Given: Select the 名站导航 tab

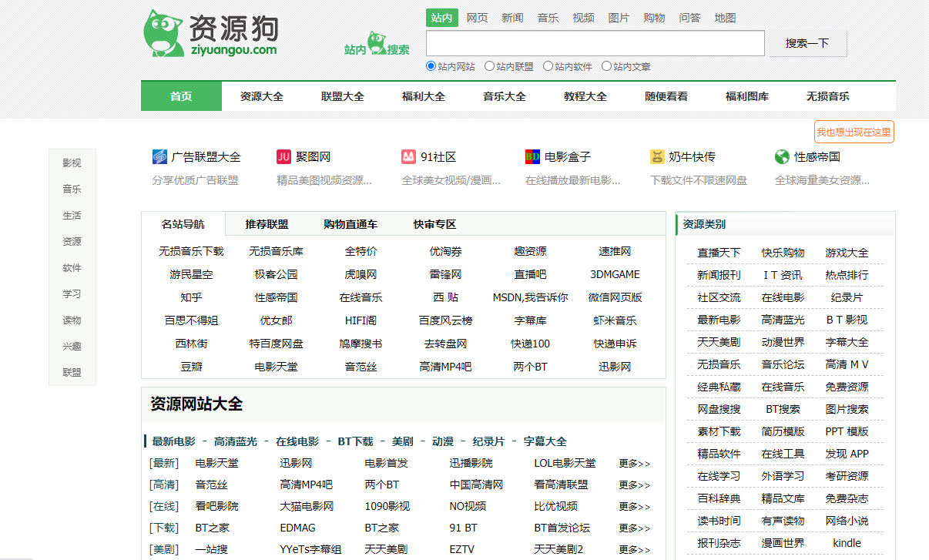Looking at the screenshot, I should pyautogui.click(x=183, y=224).
